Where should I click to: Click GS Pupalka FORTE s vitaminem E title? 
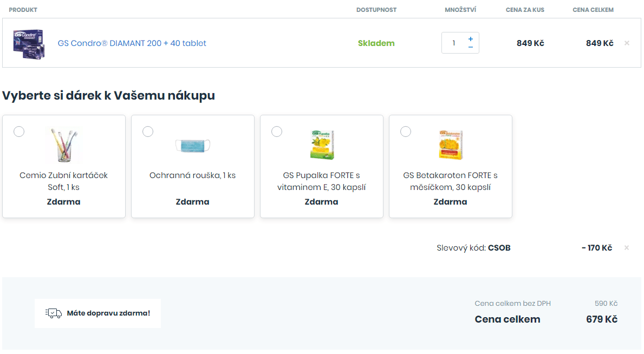pyautogui.click(x=322, y=181)
